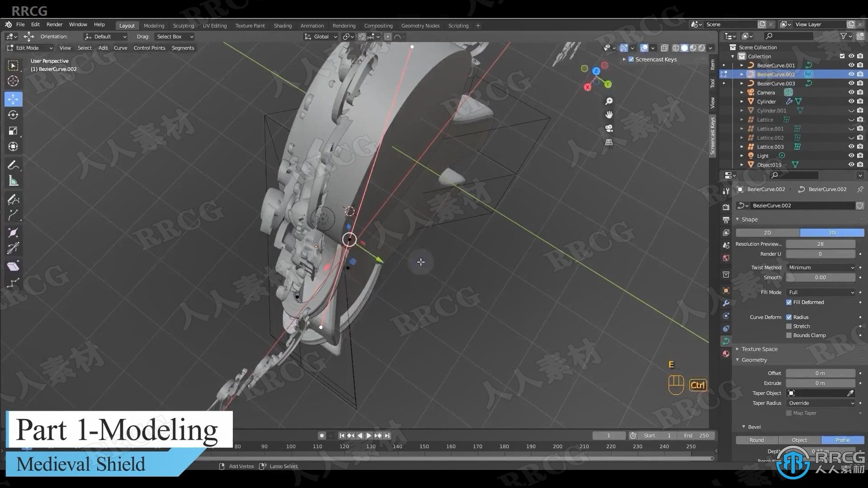Switch perspective/orthographic grid icon
The width and height of the screenshot is (868, 488).
coord(609,142)
